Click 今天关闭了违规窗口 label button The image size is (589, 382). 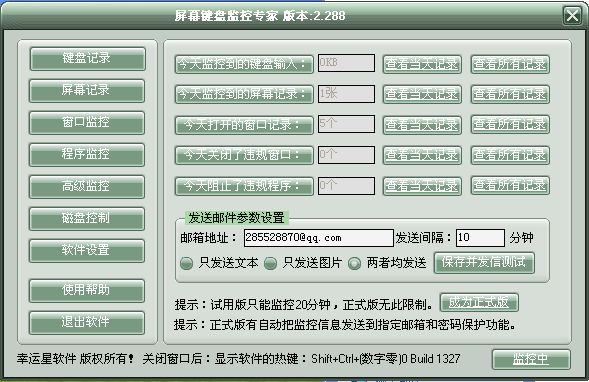244,156
